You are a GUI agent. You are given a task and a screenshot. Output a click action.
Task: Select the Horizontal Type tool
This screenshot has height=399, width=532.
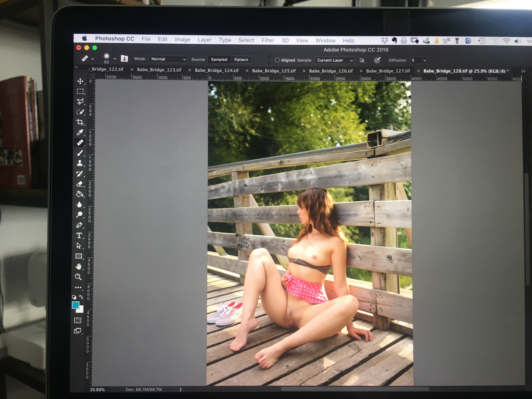(79, 235)
